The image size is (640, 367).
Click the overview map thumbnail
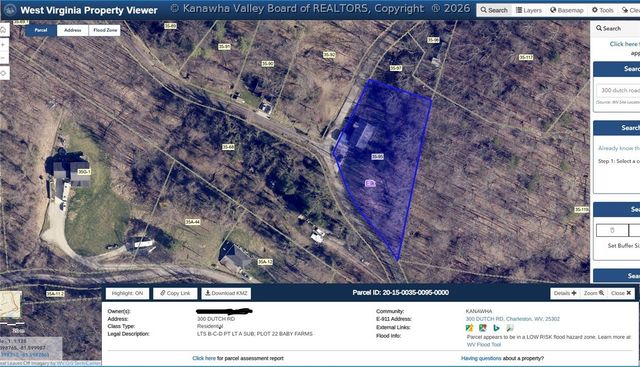coord(10,305)
